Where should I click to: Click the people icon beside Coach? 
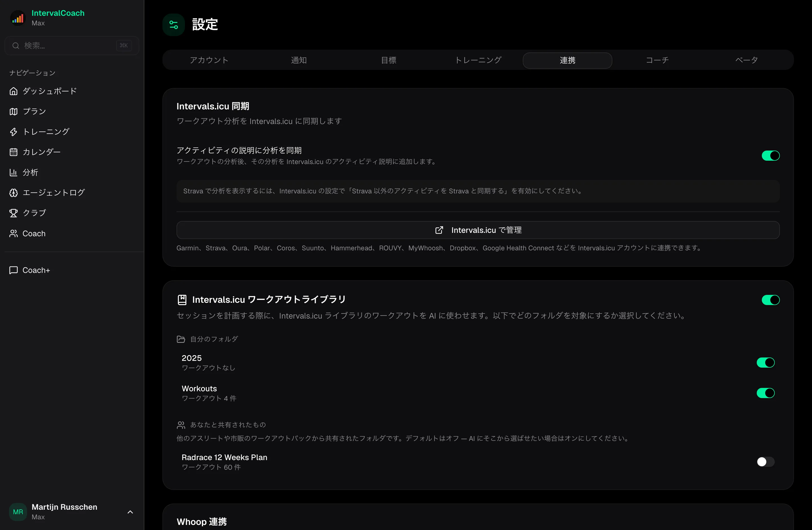click(x=13, y=234)
